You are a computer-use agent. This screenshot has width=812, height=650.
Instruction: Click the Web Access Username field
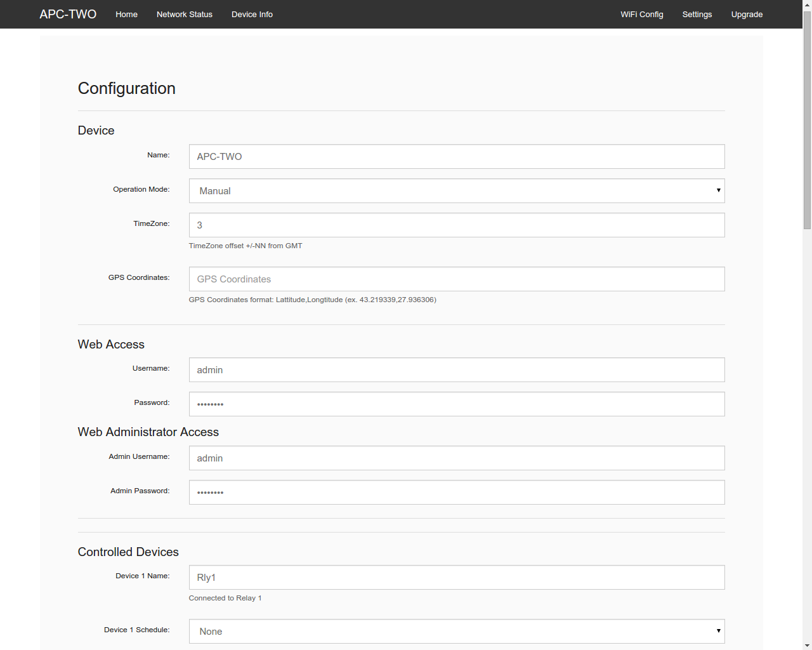tap(456, 370)
